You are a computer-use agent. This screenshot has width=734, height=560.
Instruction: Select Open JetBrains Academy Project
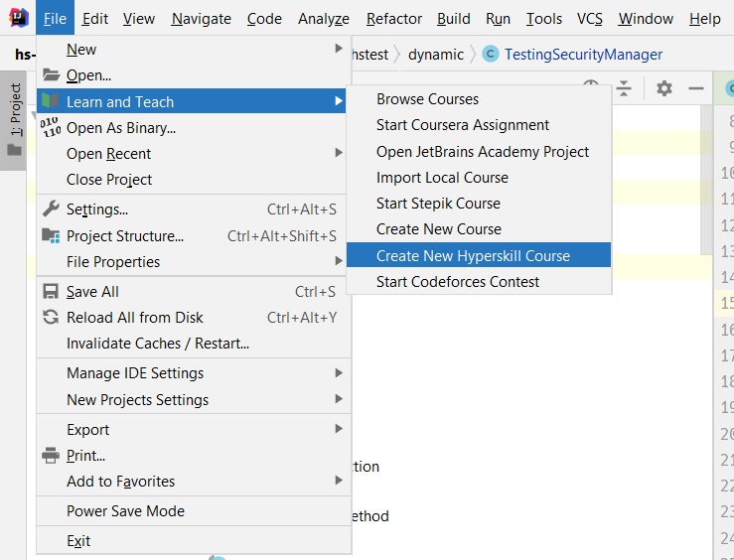click(x=479, y=151)
